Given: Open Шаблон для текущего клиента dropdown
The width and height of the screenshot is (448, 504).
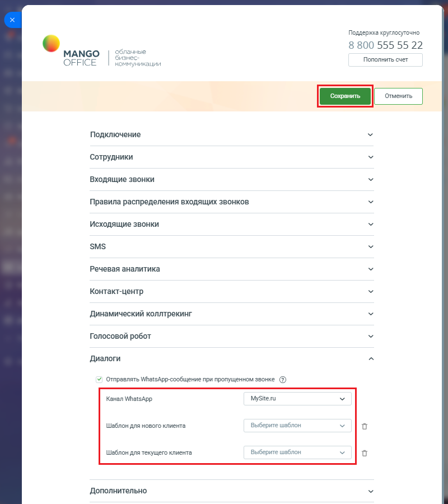Looking at the screenshot, I should tap(297, 452).
